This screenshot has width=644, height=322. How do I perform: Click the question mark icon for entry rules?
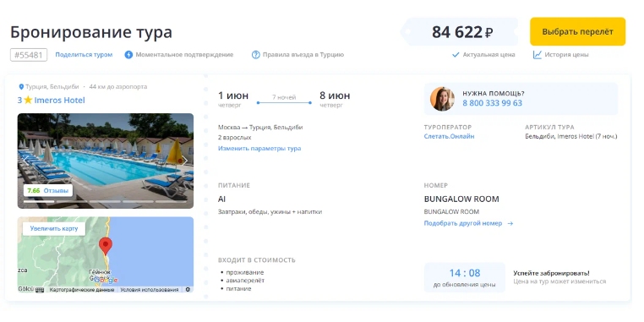coord(256,55)
